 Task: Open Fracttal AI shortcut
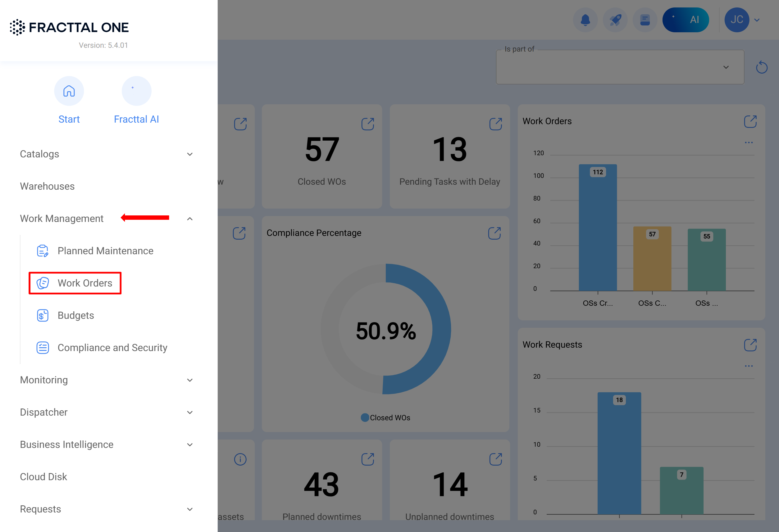pos(136,91)
